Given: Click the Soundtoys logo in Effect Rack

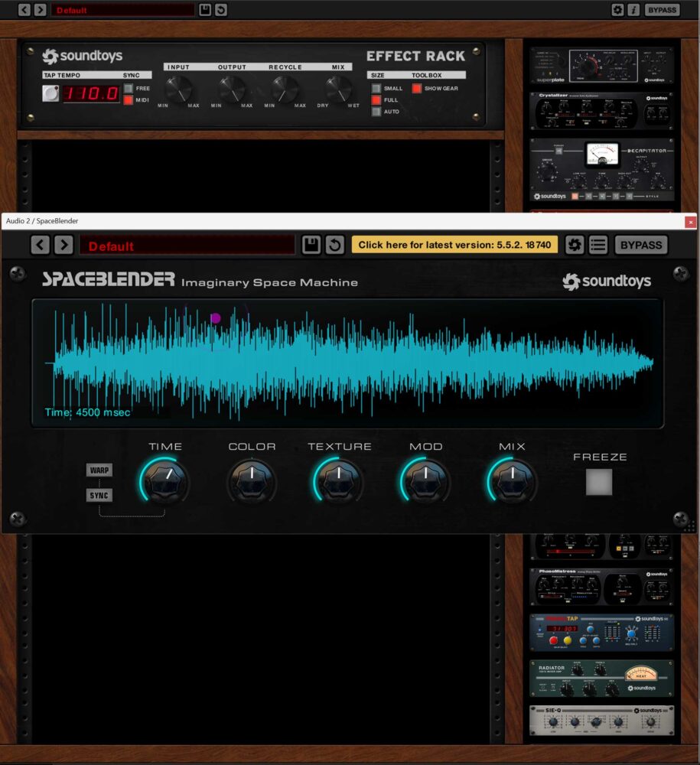Looking at the screenshot, I should point(83,56).
